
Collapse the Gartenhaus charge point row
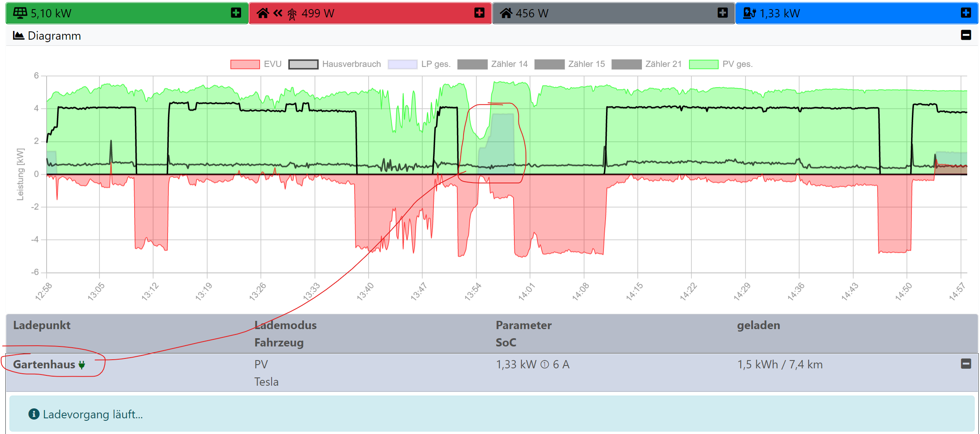point(966,364)
